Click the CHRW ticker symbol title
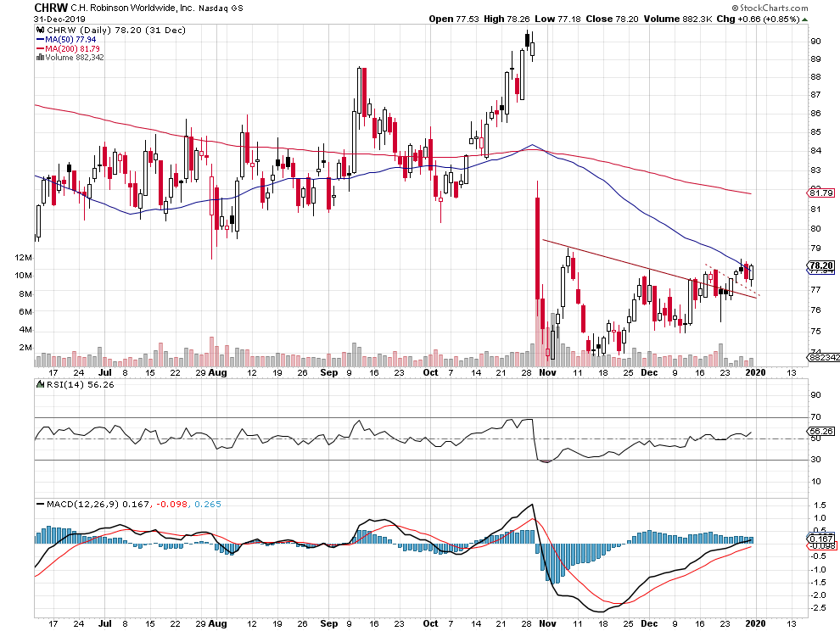 tap(52, 8)
